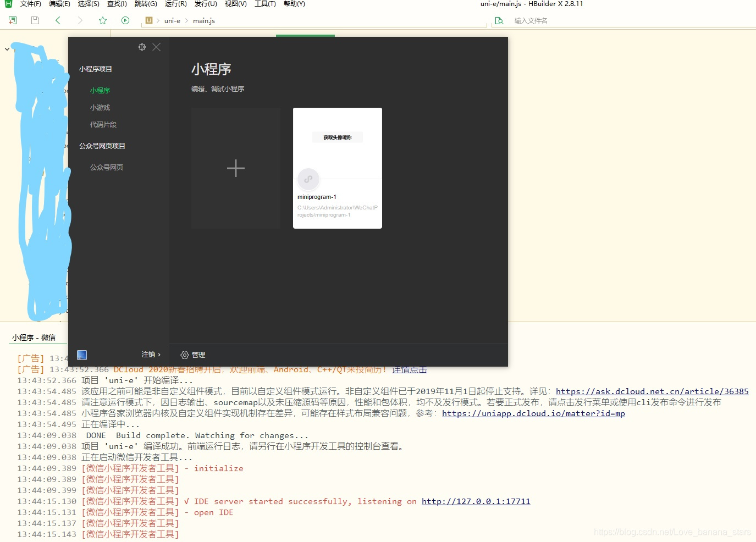This screenshot has width=756, height=542.
Task: Open the uniapp.dcloud.io matter link
Action: point(533,413)
